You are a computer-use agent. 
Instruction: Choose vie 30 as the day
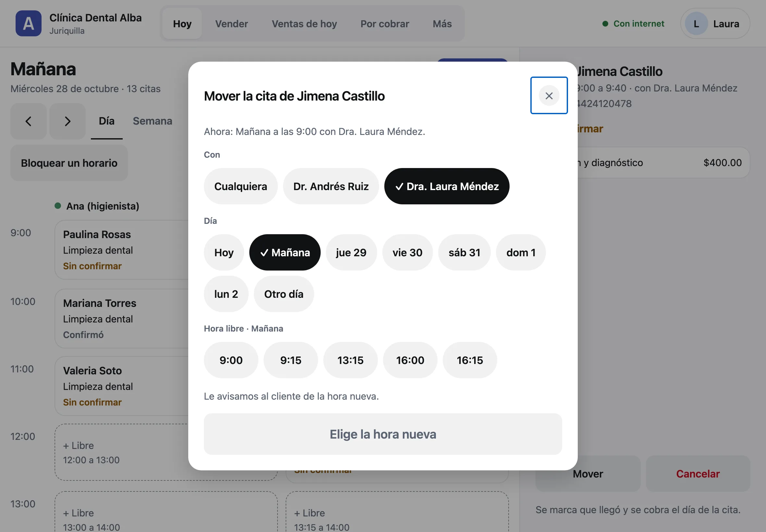pyautogui.click(x=407, y=252)
